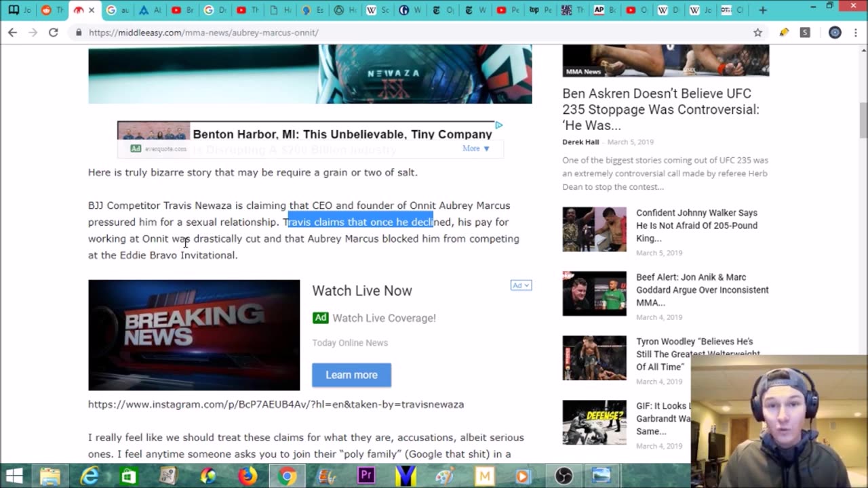Open the Benton Harbor banner ad headline
This screenshot has width=868, height=488.
coord(342,134)
